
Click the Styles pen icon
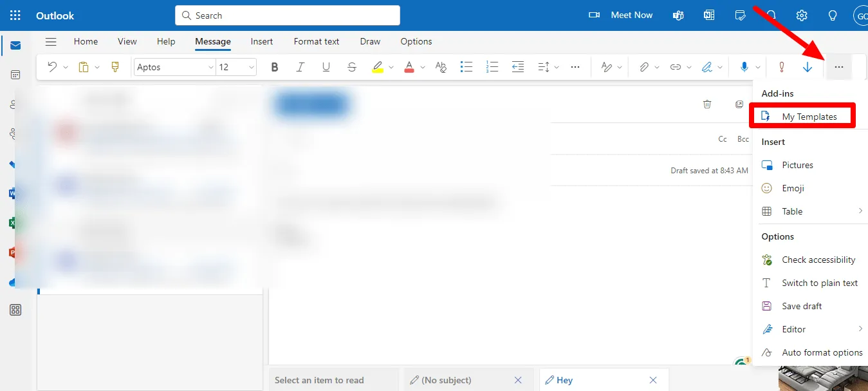pyautogui.click(x=607, y=67)
